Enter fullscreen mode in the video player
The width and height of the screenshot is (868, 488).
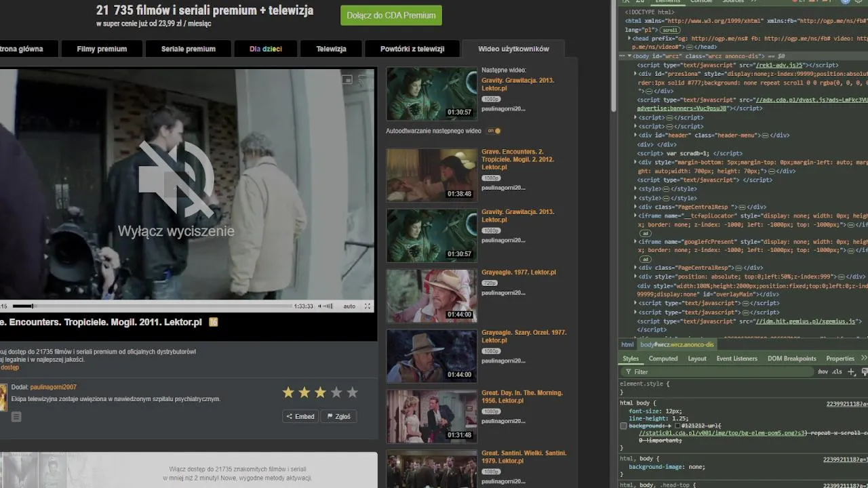click(368, 306)
